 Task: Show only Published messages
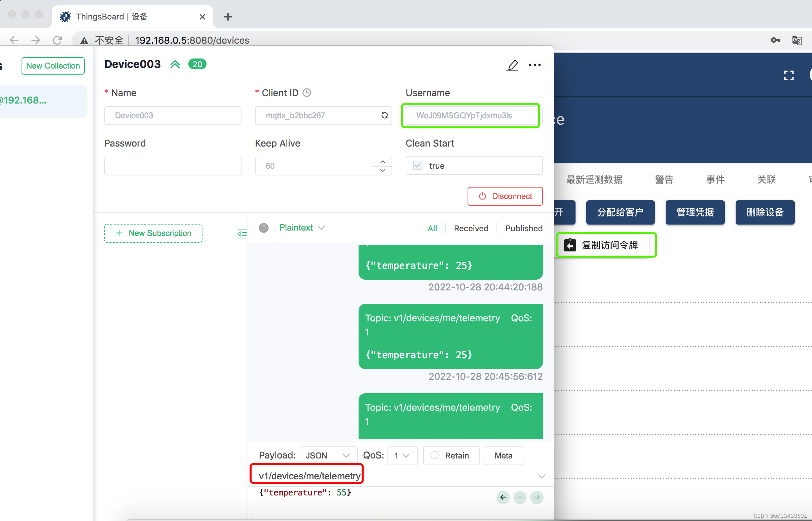click(x=524, y=228)
